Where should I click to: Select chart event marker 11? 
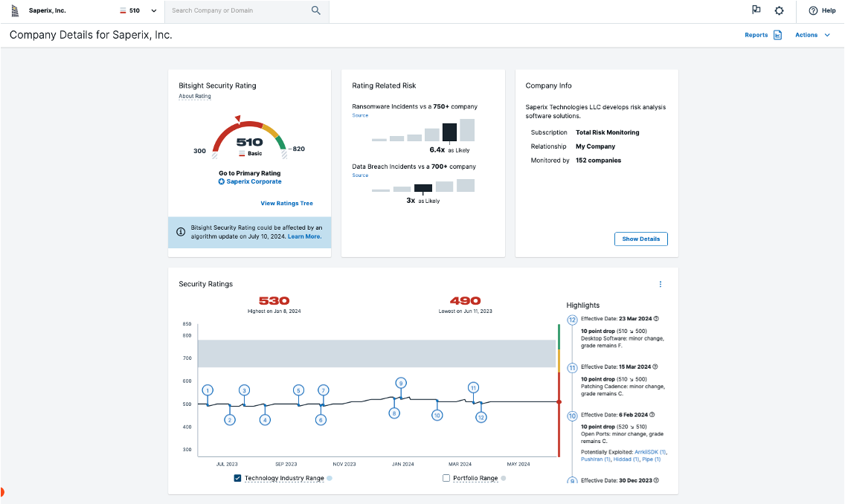point(473,388)
